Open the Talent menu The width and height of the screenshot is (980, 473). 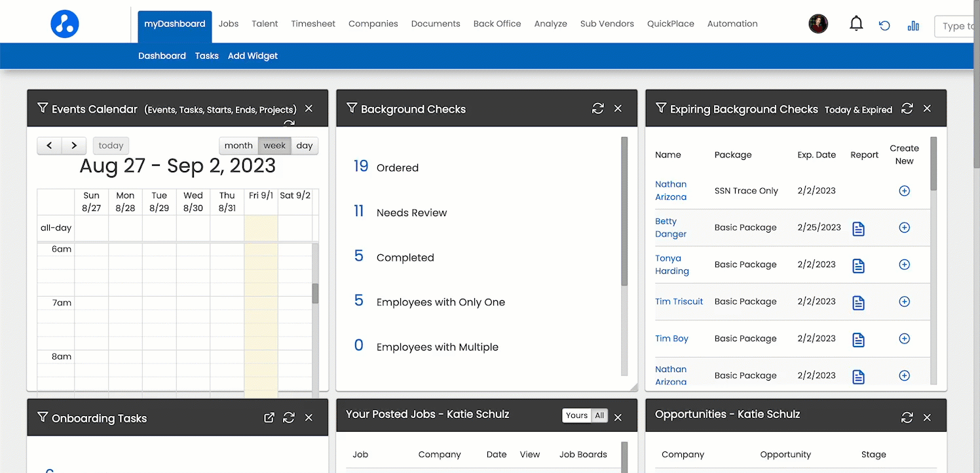tap(265, 24)
